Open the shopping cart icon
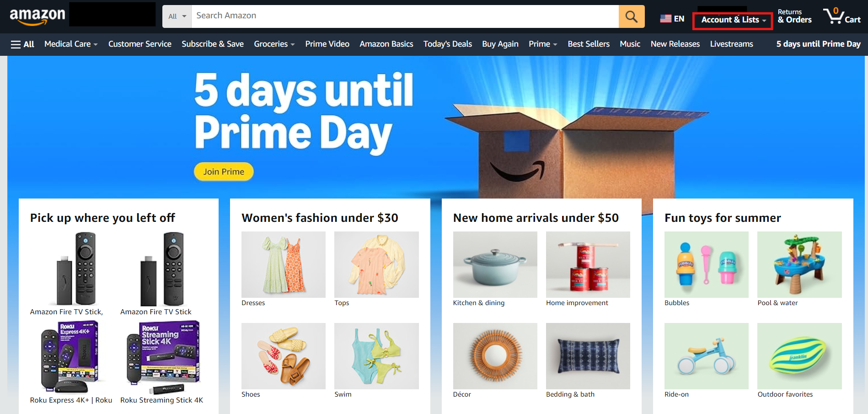 pos(842,16)
